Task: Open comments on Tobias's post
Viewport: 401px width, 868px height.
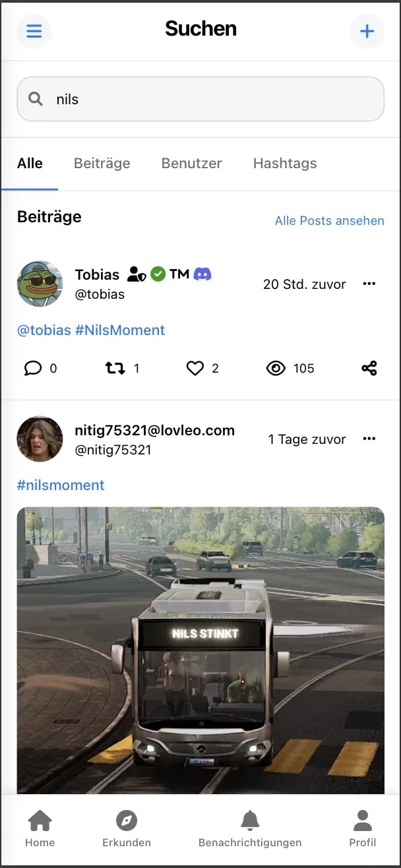Action: (x=33, y=368)
